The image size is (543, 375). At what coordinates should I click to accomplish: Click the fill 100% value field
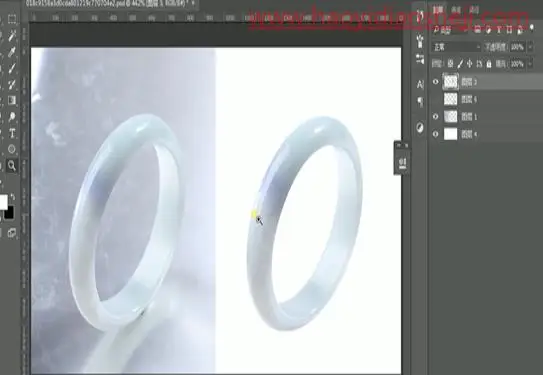[518, 64]
